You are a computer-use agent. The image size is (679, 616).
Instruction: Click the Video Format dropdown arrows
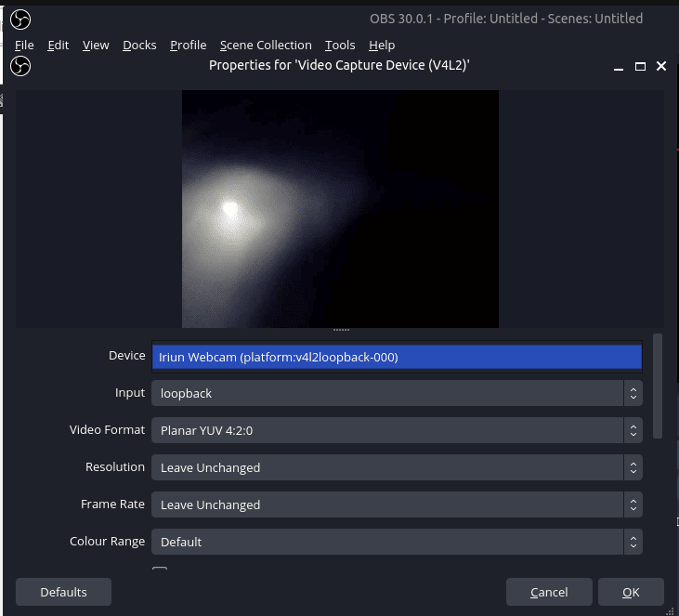click(x=633, y=430)
